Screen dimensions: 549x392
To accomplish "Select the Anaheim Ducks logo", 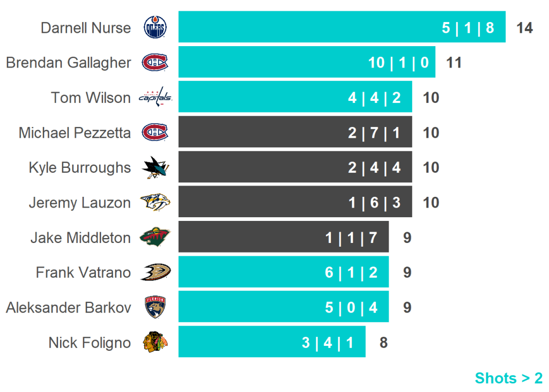I will coord(155,272).
